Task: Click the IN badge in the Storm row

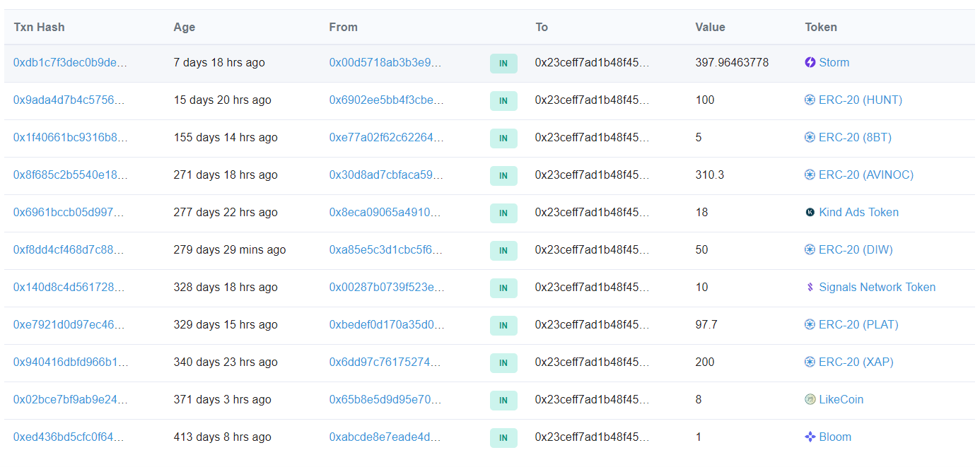Action: coord(503,64)
